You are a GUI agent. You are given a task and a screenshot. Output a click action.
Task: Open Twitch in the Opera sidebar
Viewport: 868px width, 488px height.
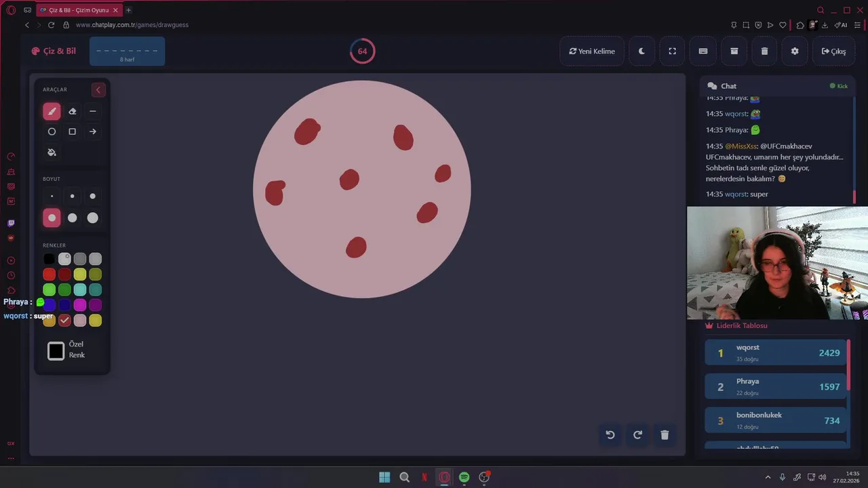(11, 223)
